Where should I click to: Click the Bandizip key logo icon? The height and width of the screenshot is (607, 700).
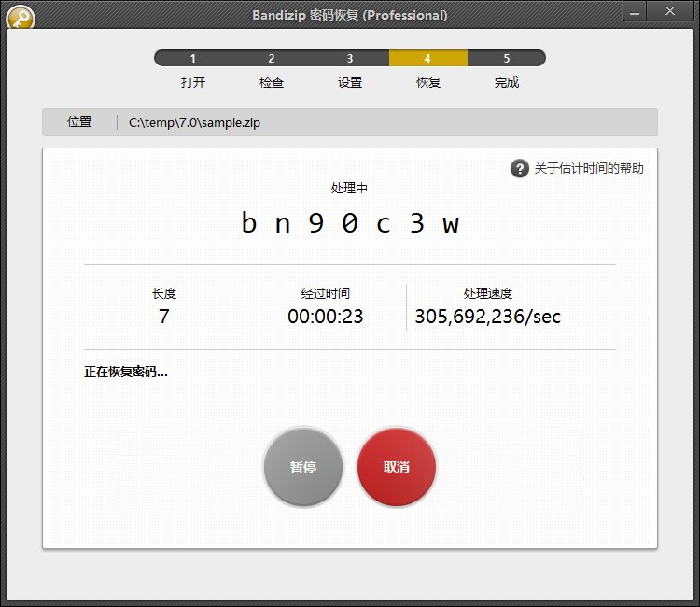click(20, 18)
